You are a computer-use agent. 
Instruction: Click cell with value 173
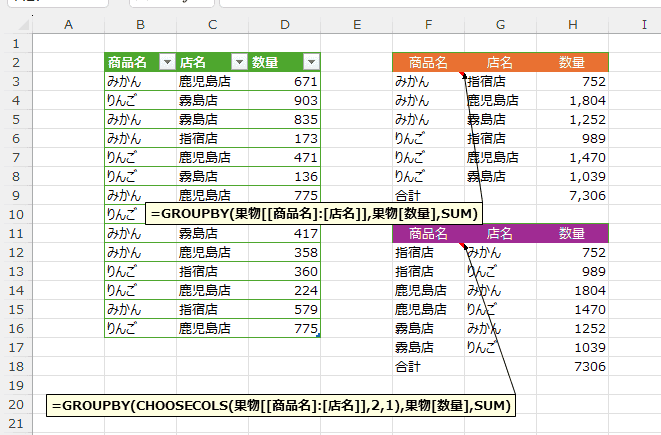285,138
